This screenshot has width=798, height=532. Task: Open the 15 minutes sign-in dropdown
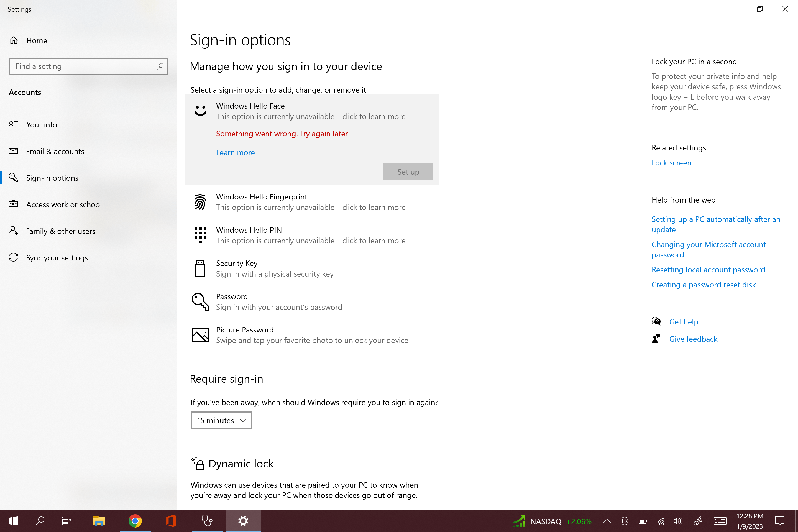click(221, 420)
